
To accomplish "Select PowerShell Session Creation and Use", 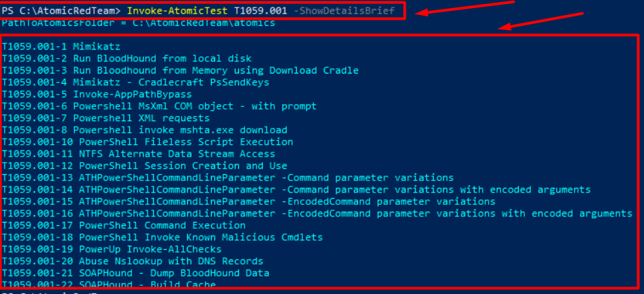I will click(144, 165).
